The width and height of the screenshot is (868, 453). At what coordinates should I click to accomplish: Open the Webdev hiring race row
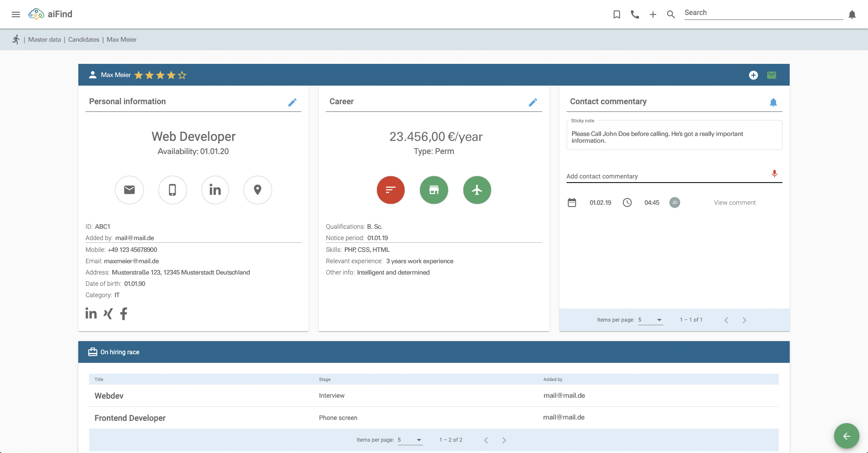coord(434,395)
